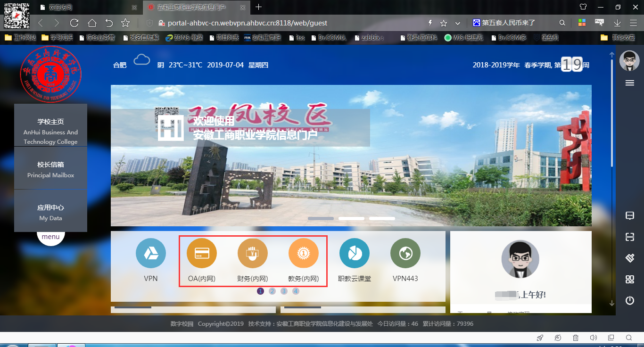Screen dimensions: 644x347
Task: Go to app page 3 dot
Action: pyautogui.click(x=284, y=291)
